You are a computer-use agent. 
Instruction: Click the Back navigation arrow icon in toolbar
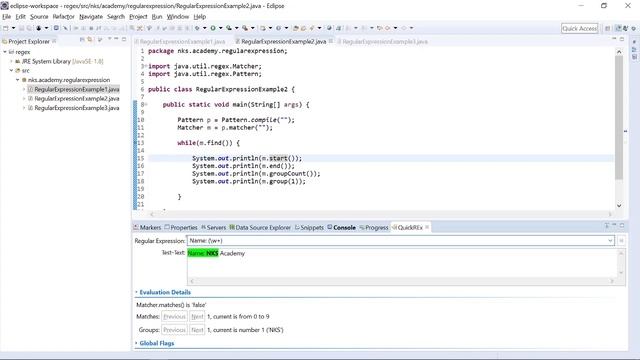[x=387, y=28]
